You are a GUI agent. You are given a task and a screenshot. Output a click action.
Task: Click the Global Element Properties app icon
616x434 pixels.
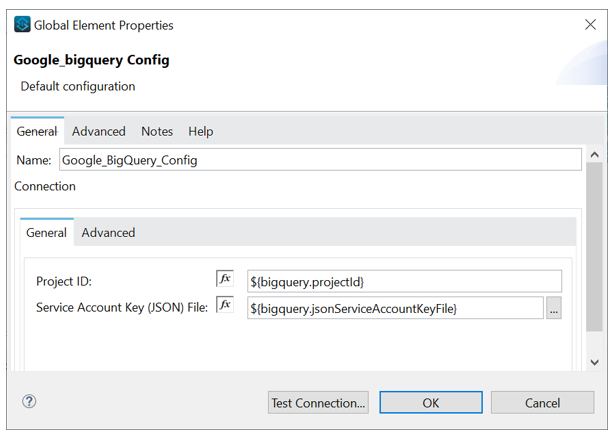point(22,24)
